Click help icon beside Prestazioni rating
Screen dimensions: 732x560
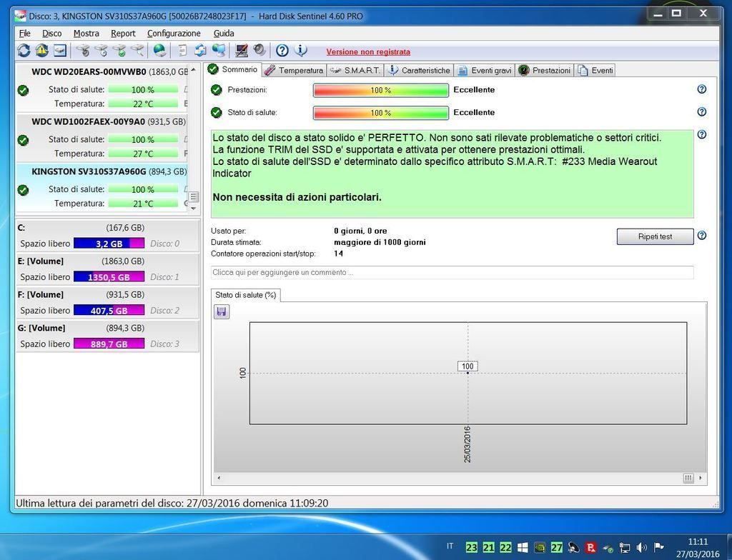(701, 89)
